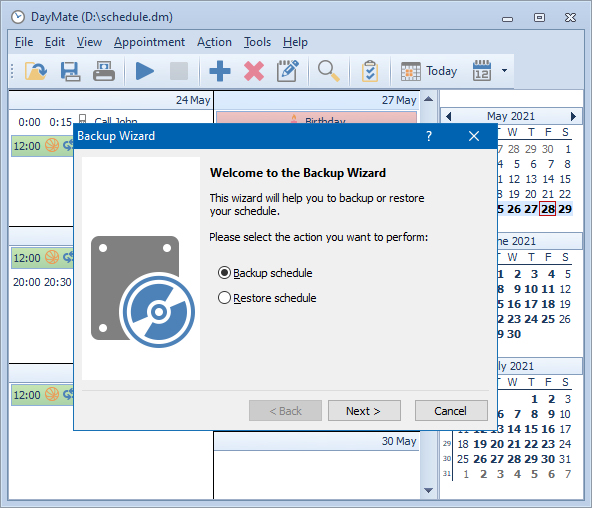This screenshot has height=508, width=592.
Task: Click the Backup Wizard help question mark
Action: [429, 136]
